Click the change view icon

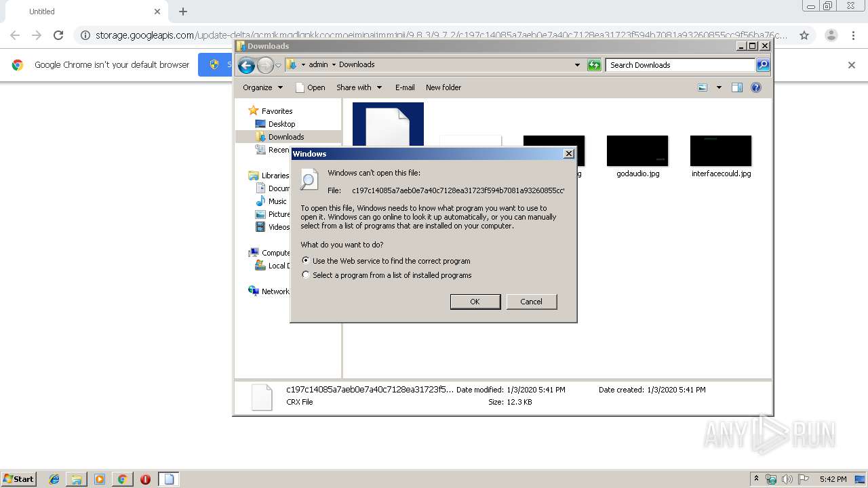click(703, 87)
